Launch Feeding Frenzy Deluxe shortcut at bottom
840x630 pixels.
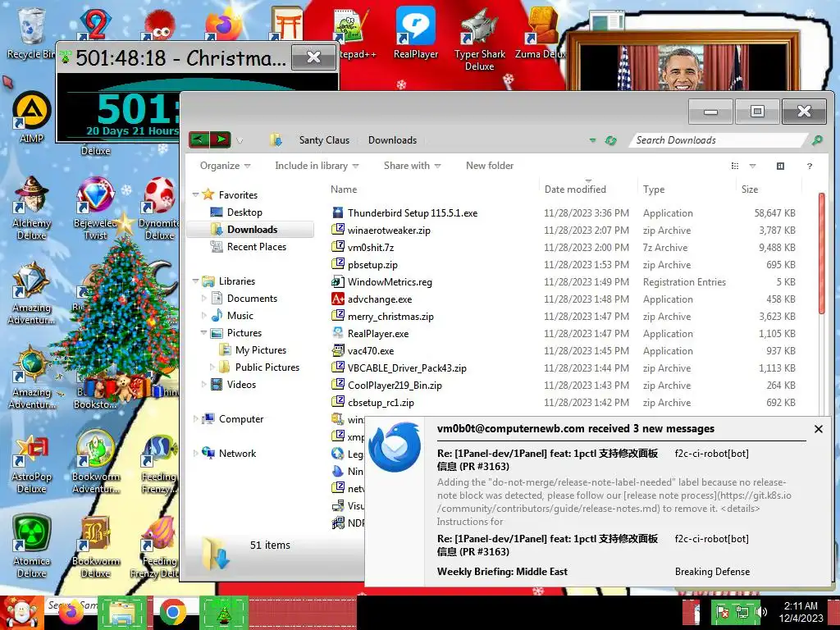(x=154, y=546)
